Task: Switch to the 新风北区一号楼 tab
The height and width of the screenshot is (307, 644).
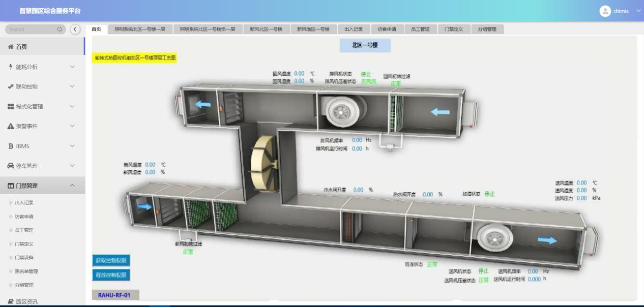Action: pyautogui.click(x=266, y=29)
